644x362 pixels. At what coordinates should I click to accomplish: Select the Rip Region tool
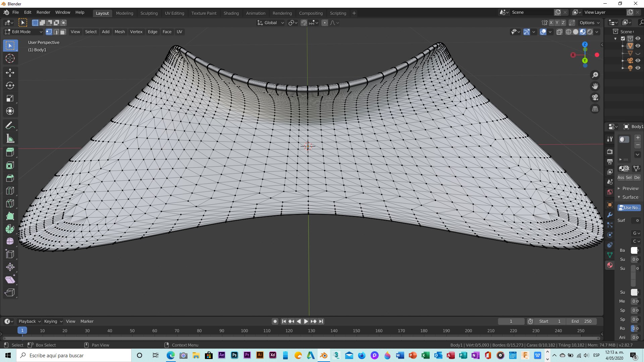(10, 293)
